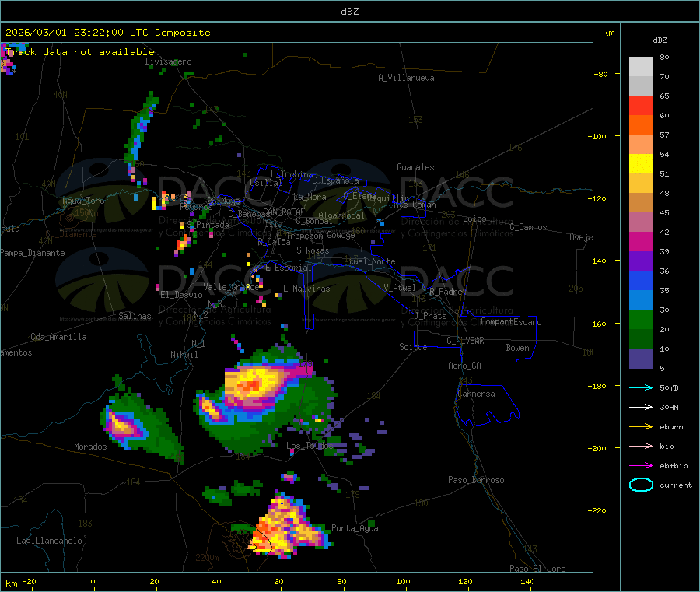Screen dimensions: 700x592
Task: Click the 'S_Rosas' map label
Action: 313,250
